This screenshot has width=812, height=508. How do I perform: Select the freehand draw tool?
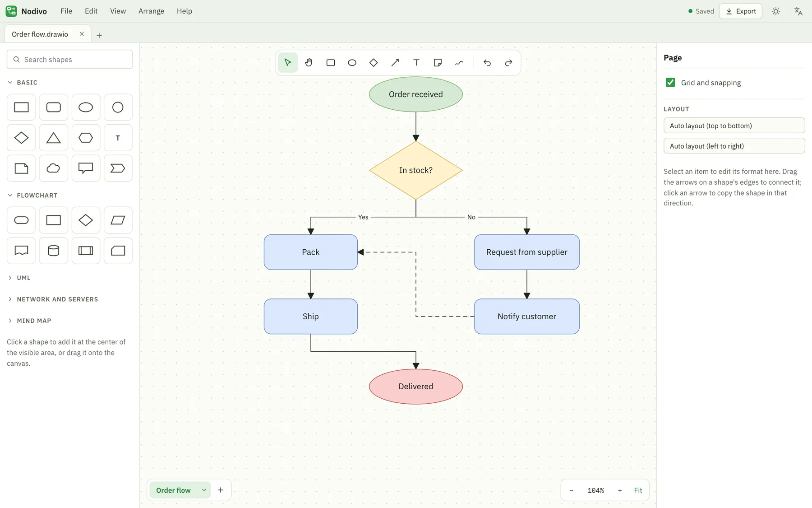click(459, 63)
